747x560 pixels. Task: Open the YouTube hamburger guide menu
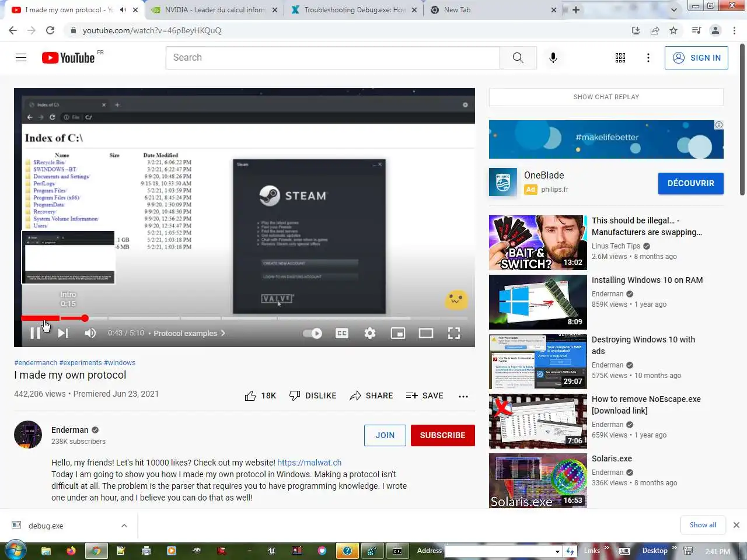click(21, 57)
